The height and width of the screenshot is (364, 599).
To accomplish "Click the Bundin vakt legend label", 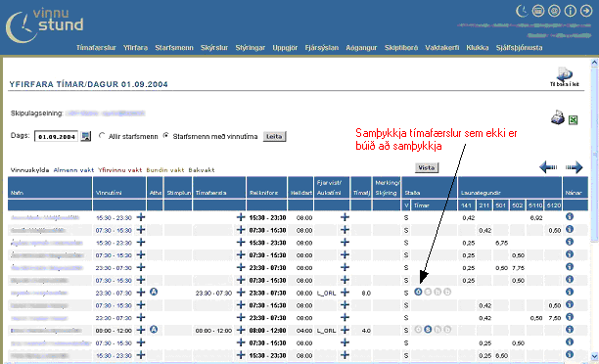I will 165,170.
